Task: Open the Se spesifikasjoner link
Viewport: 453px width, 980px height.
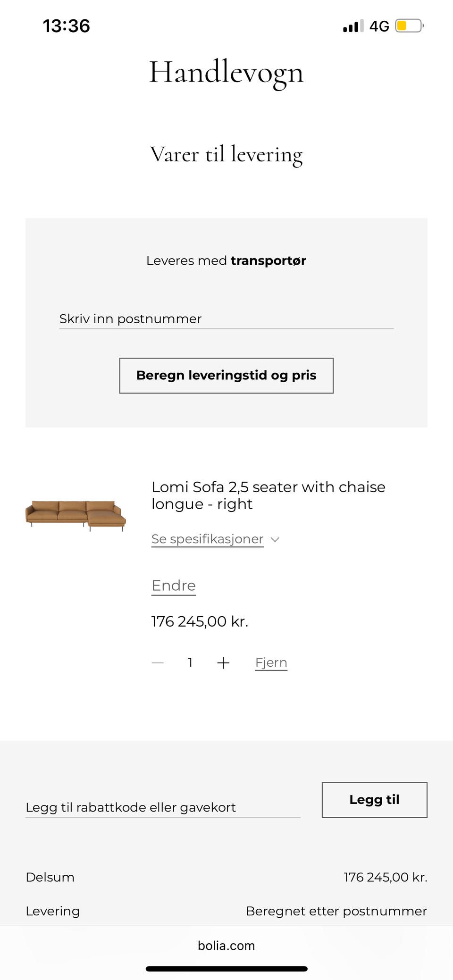Action: [207, 539]
